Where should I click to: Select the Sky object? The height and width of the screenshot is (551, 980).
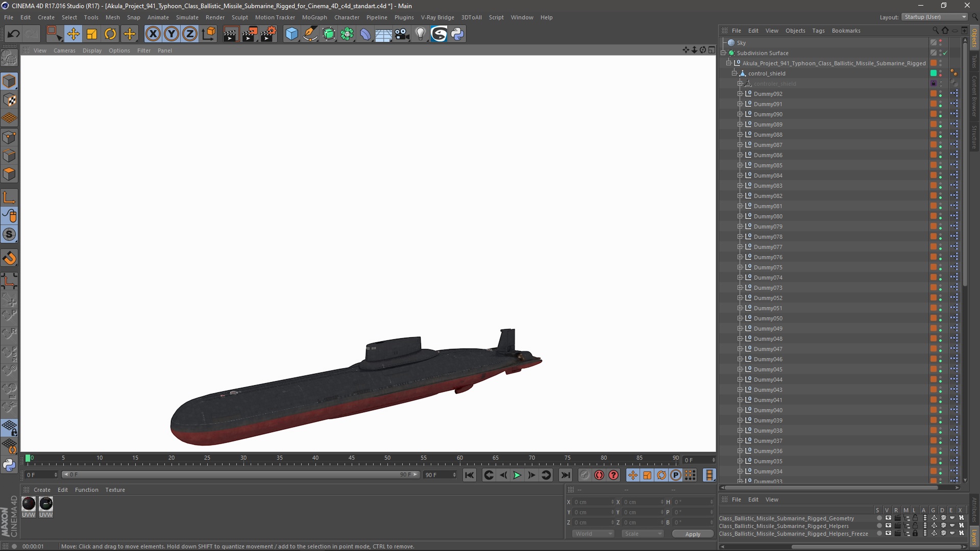741,43
